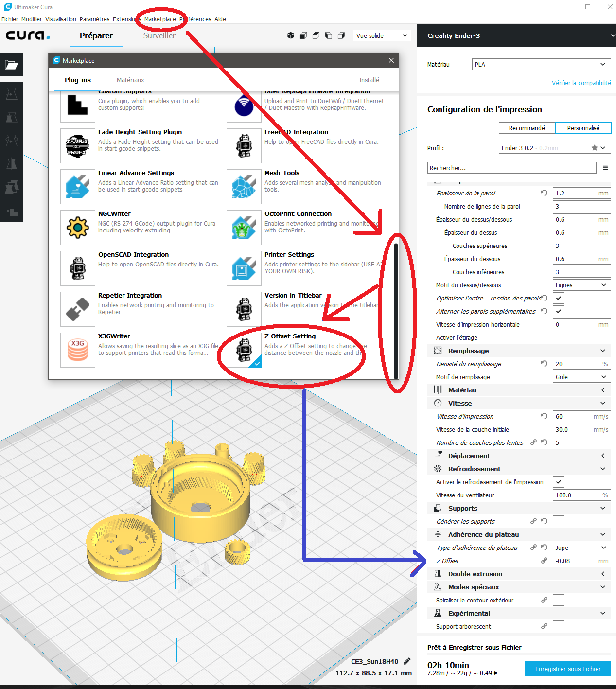Enable Spiraliser le contour extérieur checkbox
This screenshot has width=616, height=689.
559,600
